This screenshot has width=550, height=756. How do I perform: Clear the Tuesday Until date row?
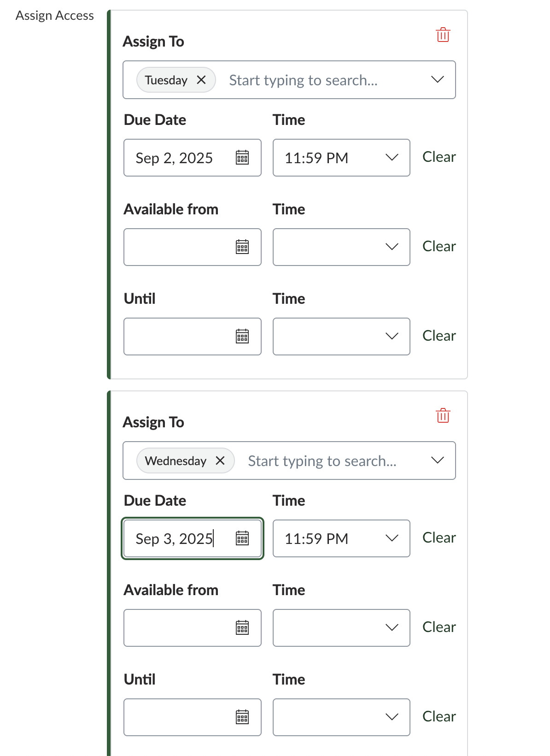(439, 336)
